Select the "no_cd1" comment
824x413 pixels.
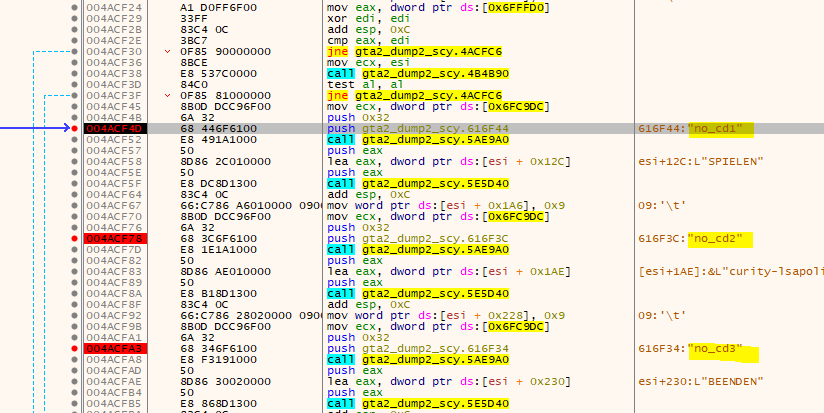click(716, 128)
